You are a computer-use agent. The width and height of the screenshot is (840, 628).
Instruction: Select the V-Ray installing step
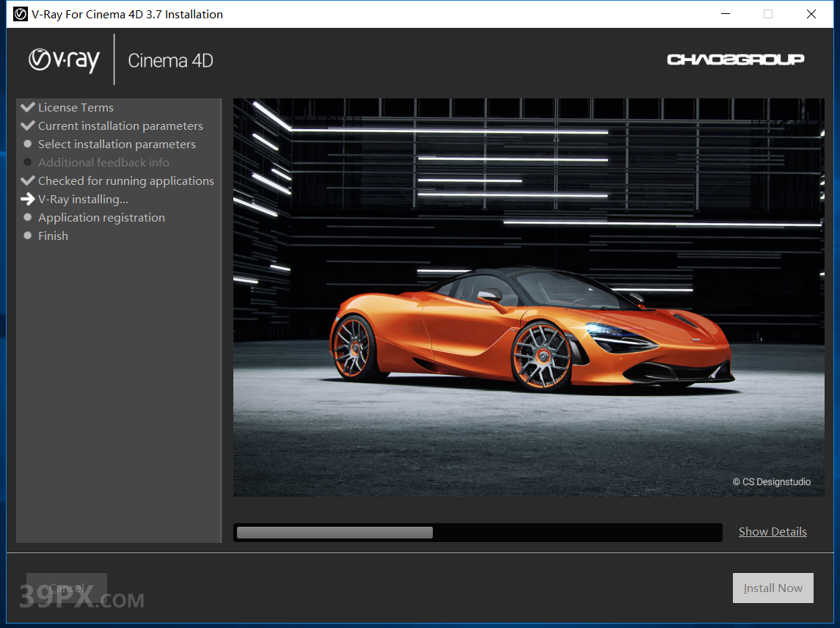coord(83,200)
